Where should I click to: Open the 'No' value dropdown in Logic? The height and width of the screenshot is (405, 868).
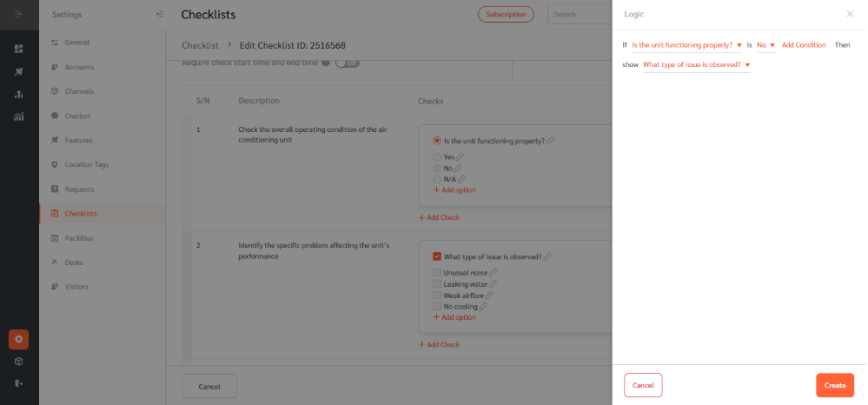pos(765,45)
